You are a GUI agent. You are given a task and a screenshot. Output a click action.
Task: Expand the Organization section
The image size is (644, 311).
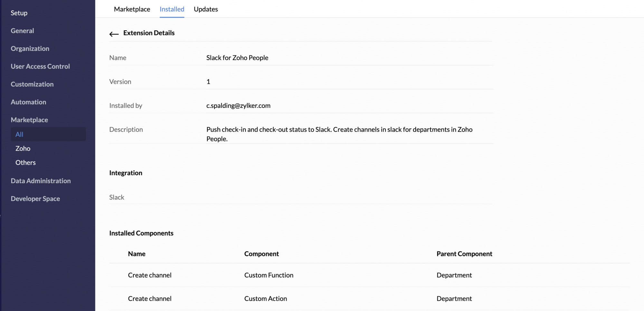pyautogui.click(x=30, y=49)
